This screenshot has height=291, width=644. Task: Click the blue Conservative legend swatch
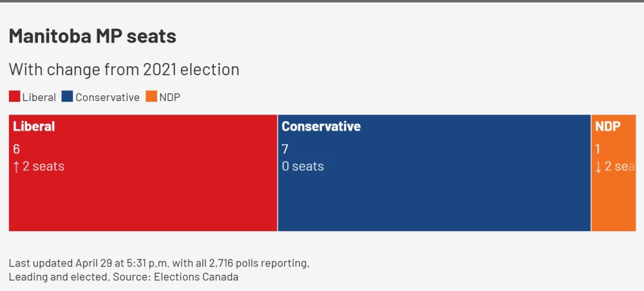67,97
